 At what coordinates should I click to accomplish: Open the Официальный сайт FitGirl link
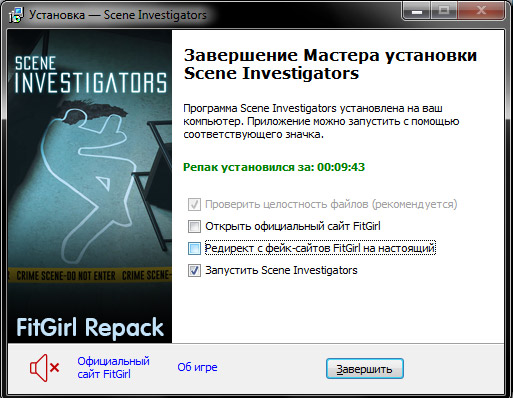[x=113, y=368]
